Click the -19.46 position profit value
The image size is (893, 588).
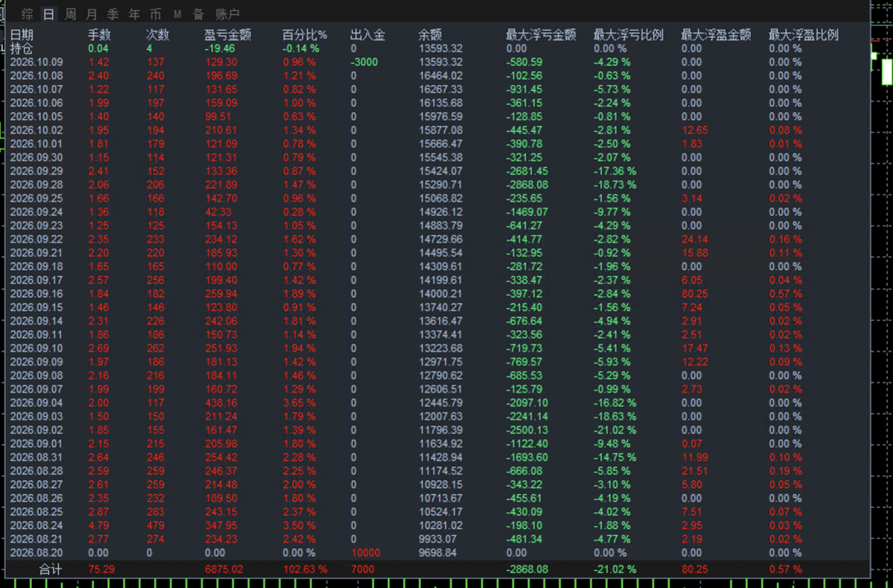tap(220, 49)
